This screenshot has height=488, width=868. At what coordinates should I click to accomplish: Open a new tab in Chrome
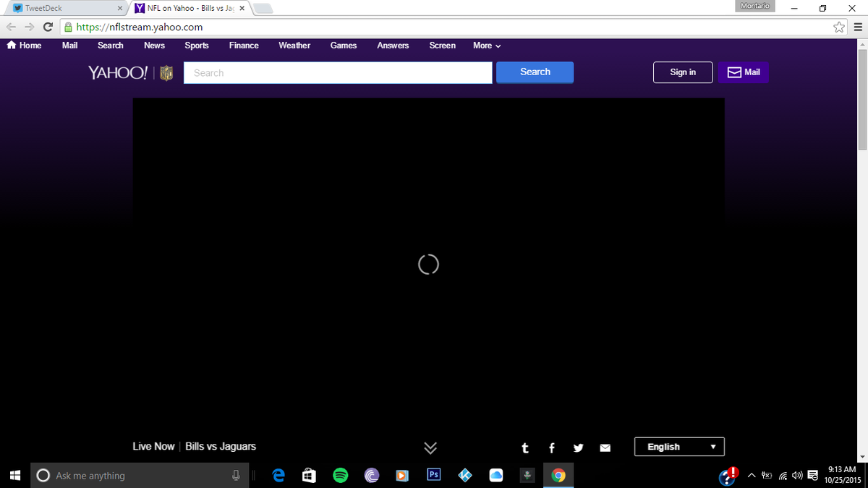(263, 9)
